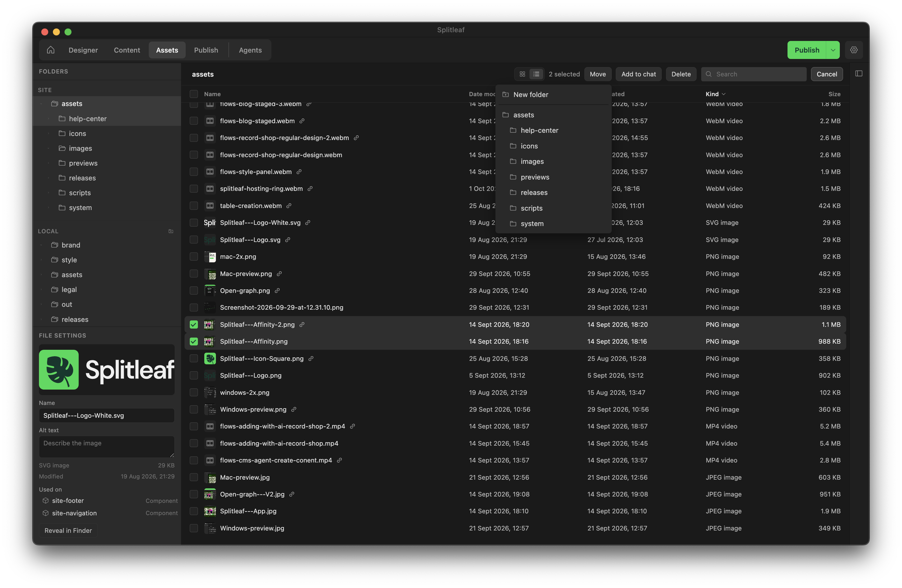Click the Alt text description field
902x588 pixels.
coord(106,447)
